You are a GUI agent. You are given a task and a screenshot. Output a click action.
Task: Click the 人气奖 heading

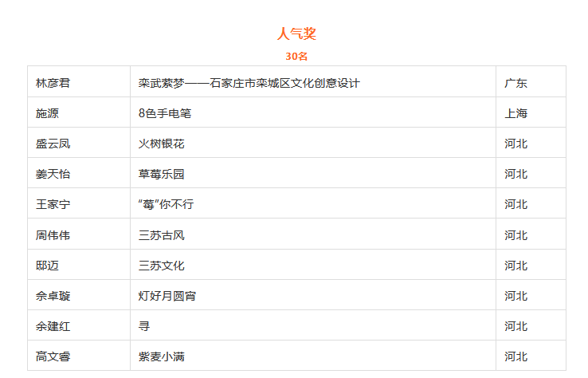pos(296,33)
